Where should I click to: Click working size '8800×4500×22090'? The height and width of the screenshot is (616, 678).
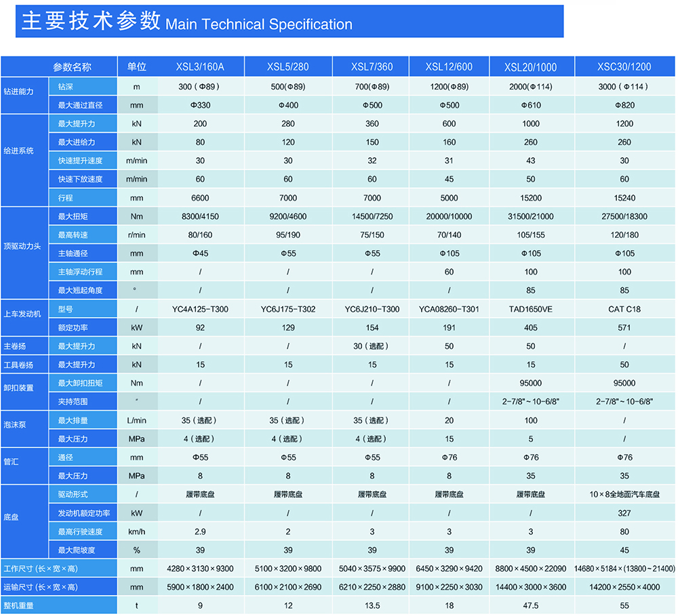pyautogui.click(x=531, y=569)
